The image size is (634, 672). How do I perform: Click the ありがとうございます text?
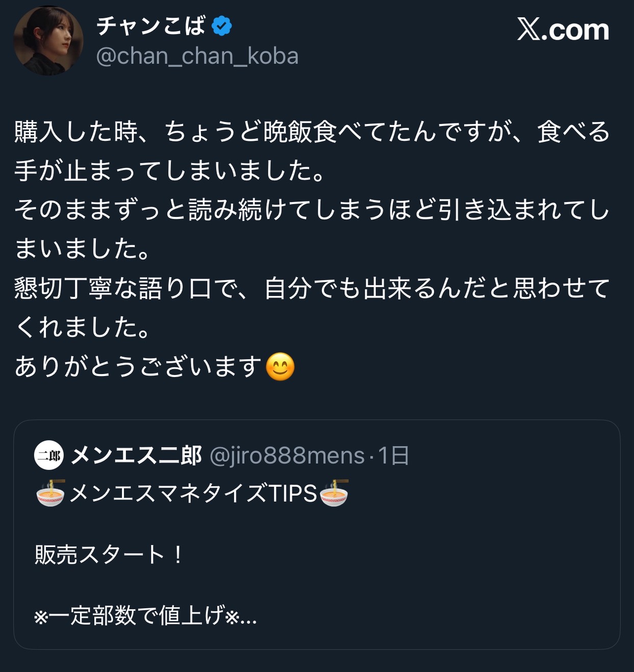point(138,366)
